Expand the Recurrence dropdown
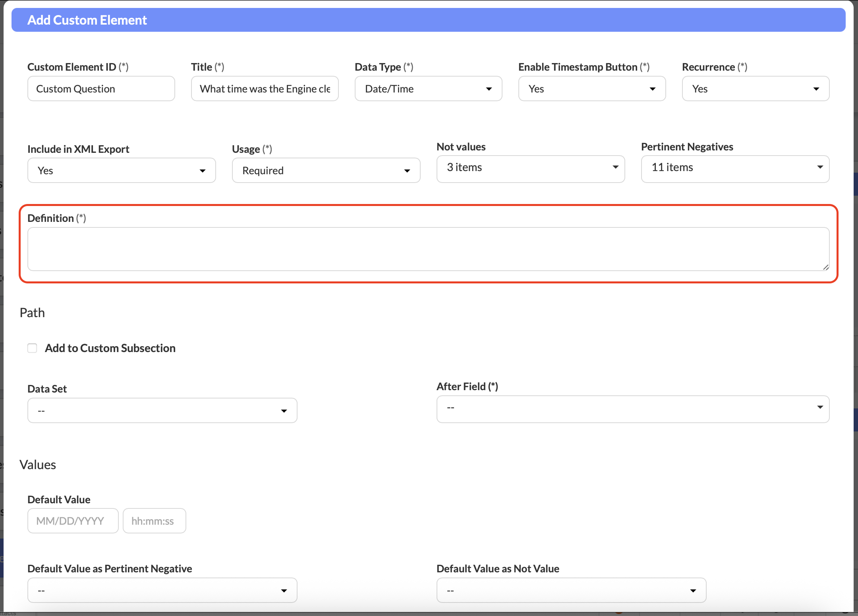Screen dimensions: 858x616 [755, 89]
